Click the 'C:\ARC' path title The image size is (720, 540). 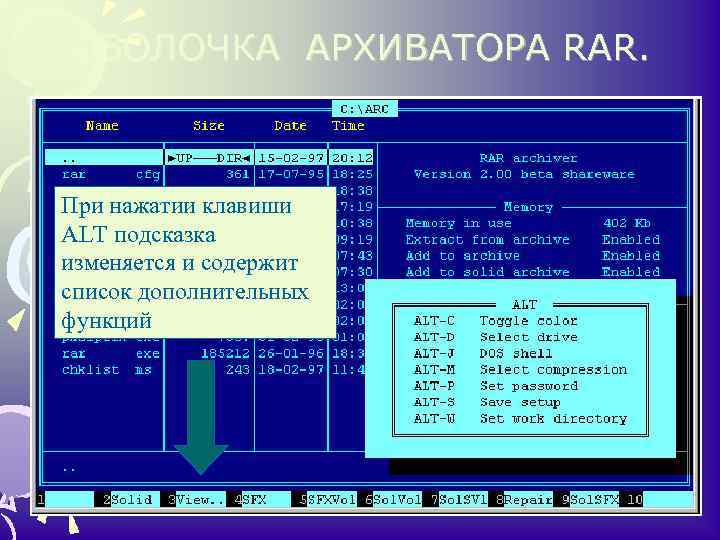365,109
